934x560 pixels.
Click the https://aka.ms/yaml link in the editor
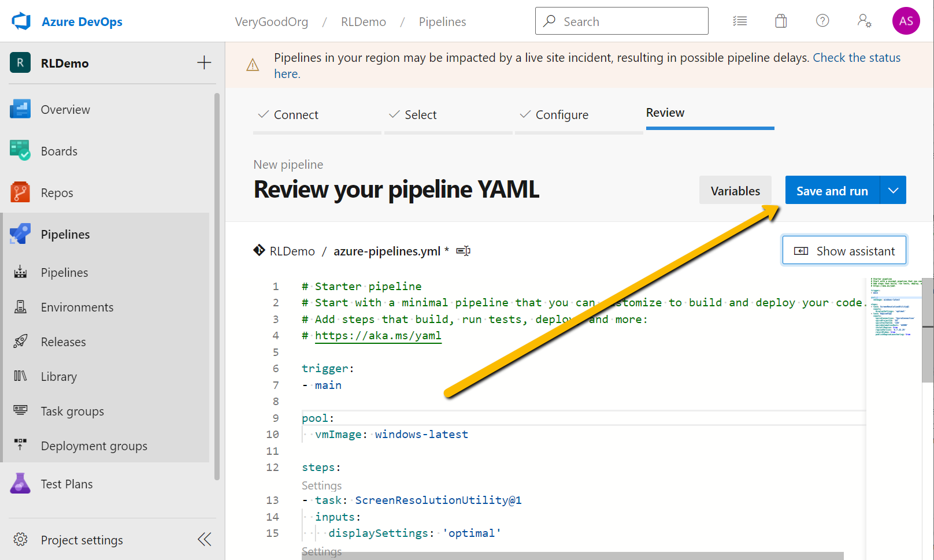click(x=378, y=336)
